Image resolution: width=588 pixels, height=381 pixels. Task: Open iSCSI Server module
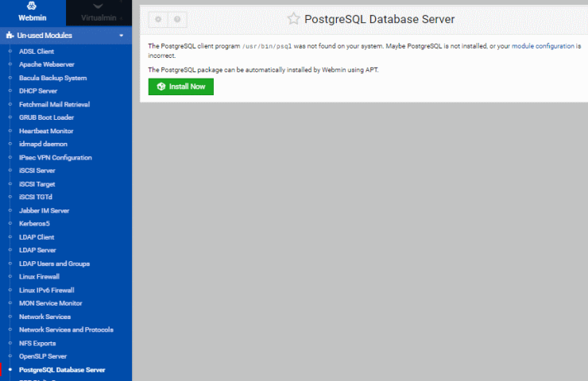coord(37,171)
